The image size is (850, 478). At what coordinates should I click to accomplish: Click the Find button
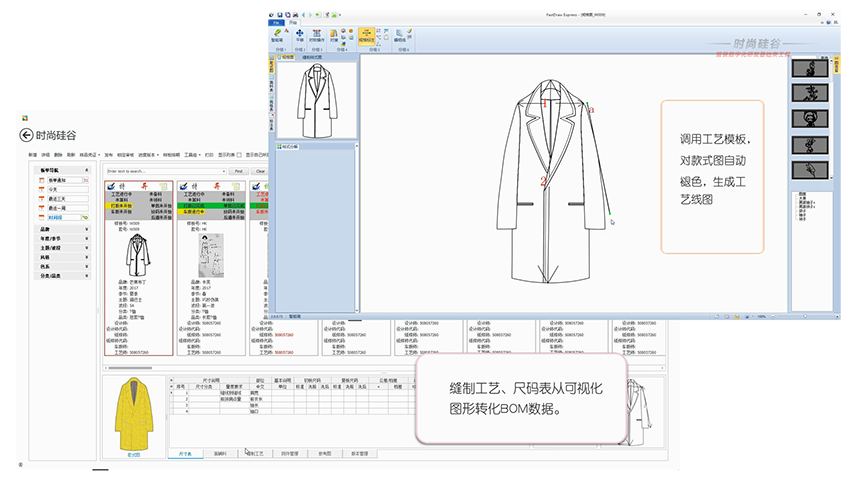pos(239,171)
